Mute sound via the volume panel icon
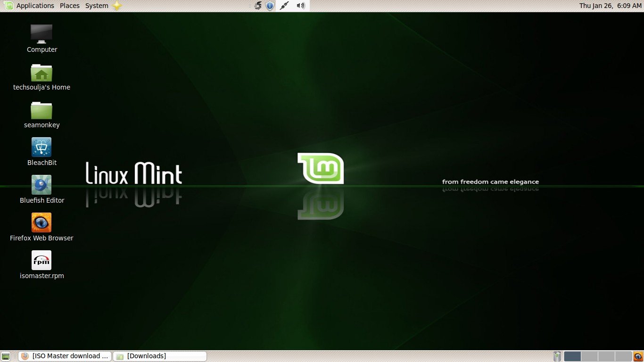The image size is (644, 362). tap(300, 6)
